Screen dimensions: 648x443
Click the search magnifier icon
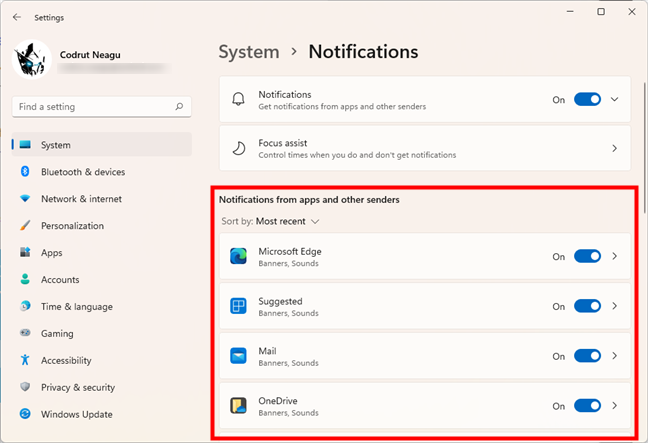click(x=179, y=107)
